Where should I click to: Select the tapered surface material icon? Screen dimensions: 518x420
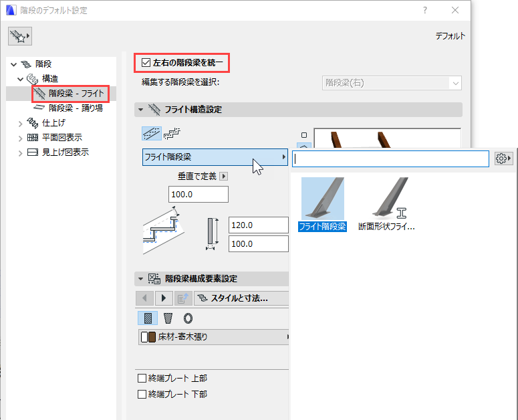point(168,318)
